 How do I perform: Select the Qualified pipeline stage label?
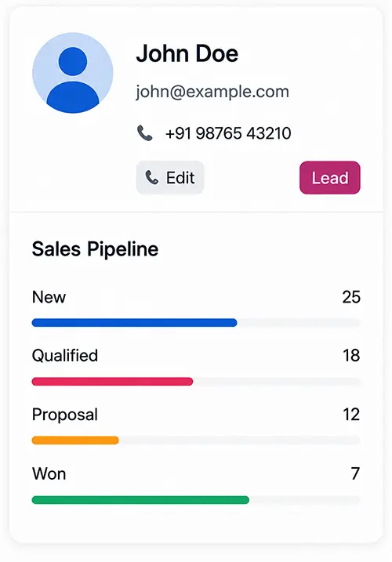click(65, 356)
